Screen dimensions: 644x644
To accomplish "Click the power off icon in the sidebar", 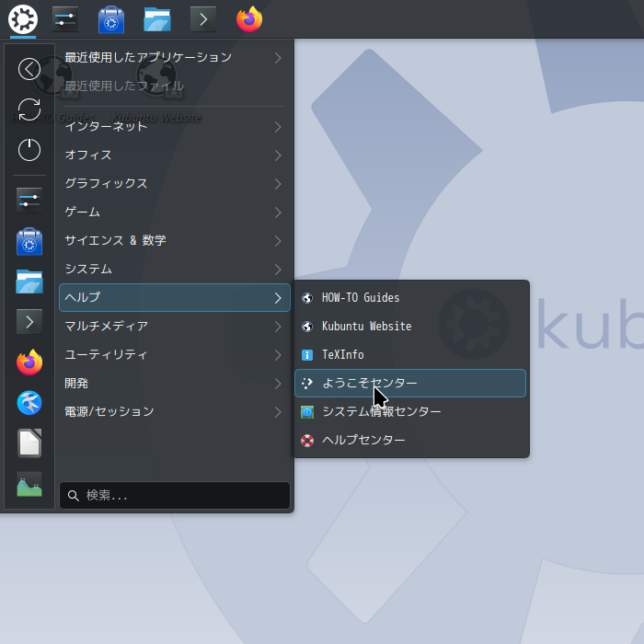I will [x=29, y=149].
